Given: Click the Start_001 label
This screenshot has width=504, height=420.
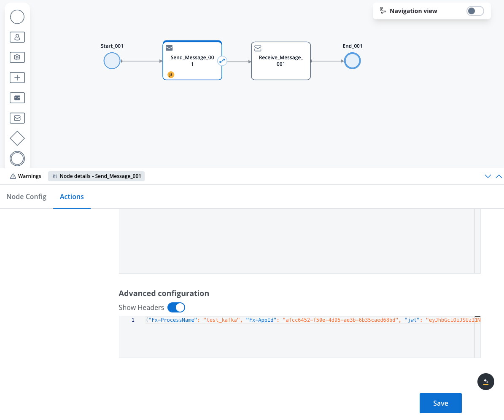Looking at the screenshot, I should pyautogui.click(x=112, y=46).
